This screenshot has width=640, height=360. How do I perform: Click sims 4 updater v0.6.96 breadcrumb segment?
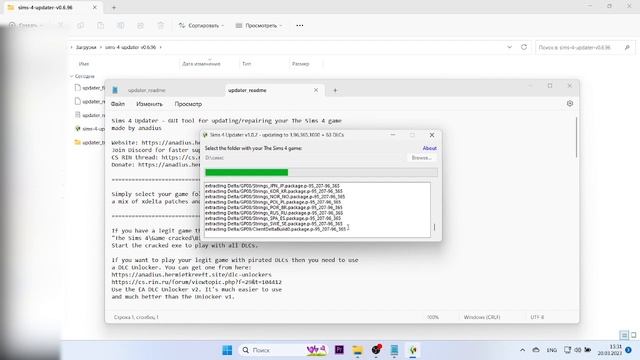131,47
